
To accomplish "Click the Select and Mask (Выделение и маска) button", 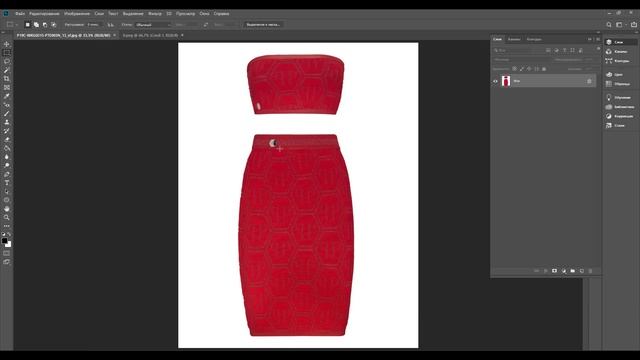I will pyautogui.click(x=263, y=24).
